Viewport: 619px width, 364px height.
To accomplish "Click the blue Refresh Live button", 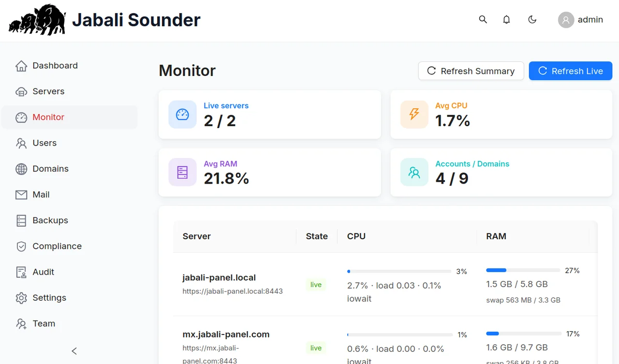I will click(571, 71).
